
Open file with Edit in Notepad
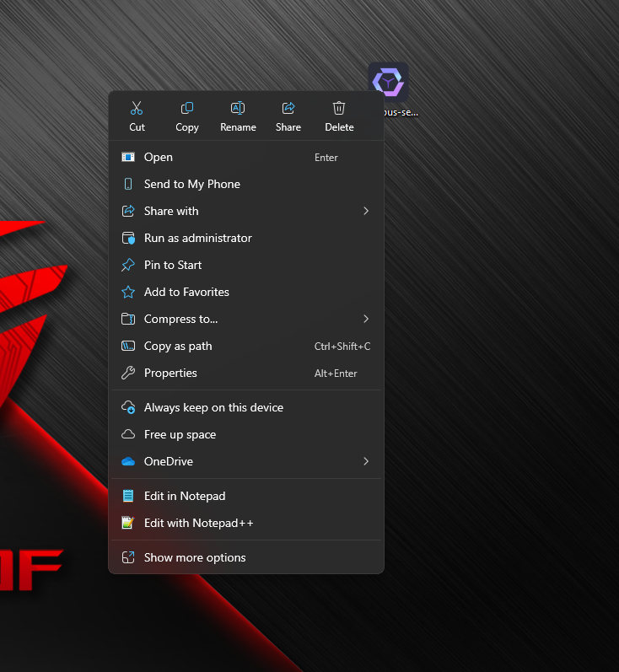pyautogui.click(x=185, y=496)
